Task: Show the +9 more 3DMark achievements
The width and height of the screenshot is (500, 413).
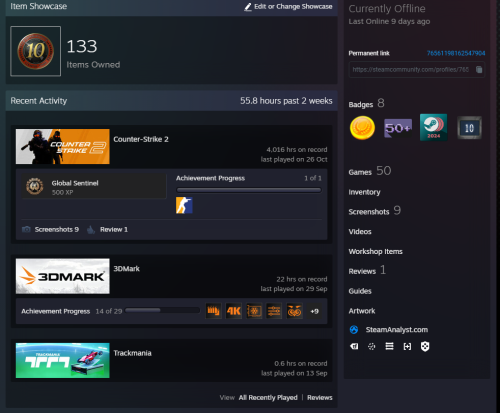Action: pyautogui.click(x=314, y=311)
